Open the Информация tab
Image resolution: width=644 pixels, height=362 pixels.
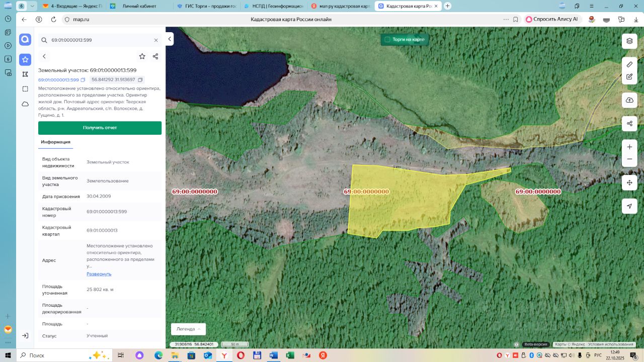[55, 142]
